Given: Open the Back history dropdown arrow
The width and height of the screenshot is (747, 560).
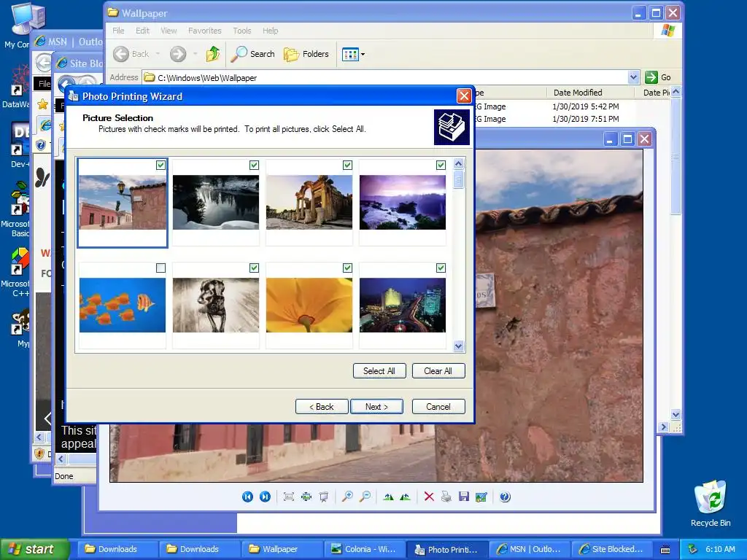Looking at the screenshot, I should tap(158, 54).
